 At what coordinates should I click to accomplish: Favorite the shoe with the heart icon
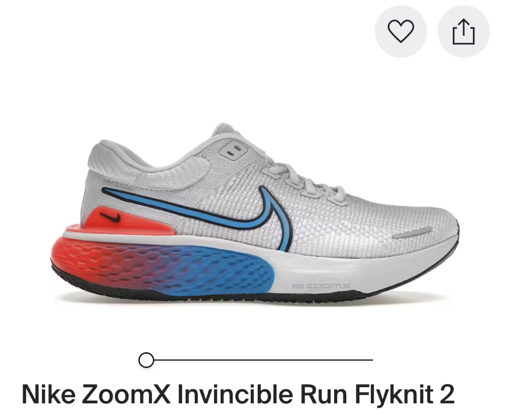coord(401,31)
